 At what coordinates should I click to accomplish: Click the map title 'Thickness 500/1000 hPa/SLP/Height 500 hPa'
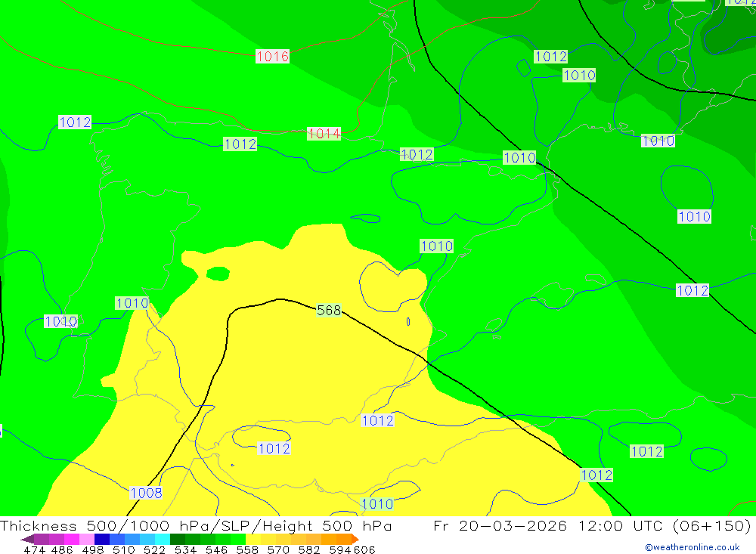click(196, 525)
